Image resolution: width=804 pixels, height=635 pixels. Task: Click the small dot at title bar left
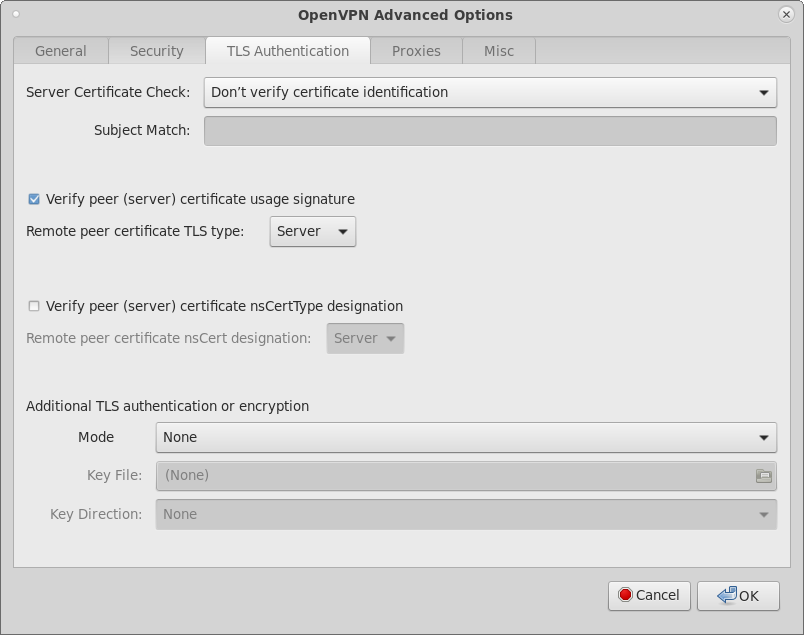coord(16,14)
